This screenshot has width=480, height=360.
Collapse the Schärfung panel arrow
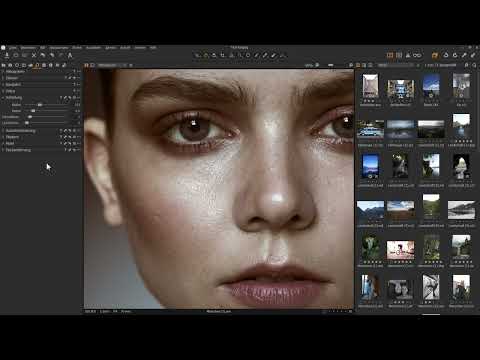point(3,98)
